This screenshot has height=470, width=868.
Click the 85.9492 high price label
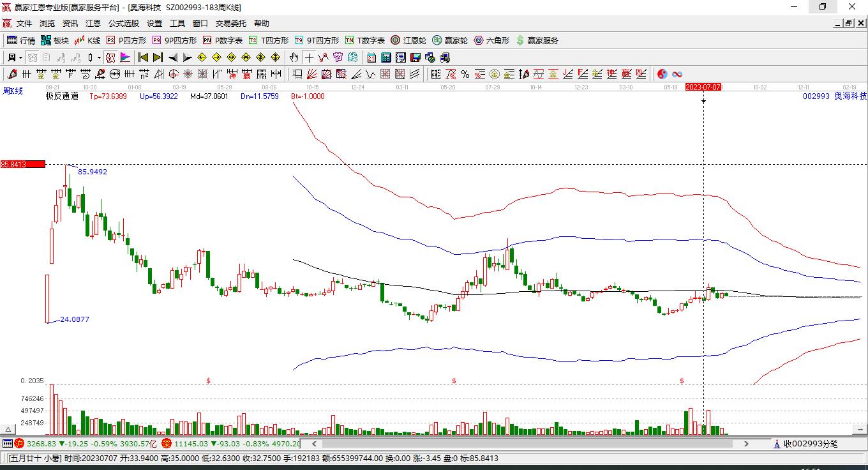[93, 172]
